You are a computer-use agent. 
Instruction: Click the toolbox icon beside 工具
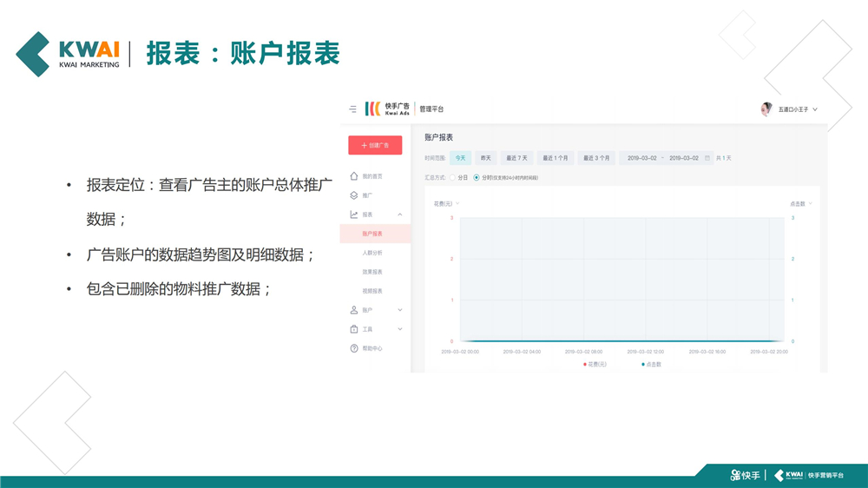354,329
